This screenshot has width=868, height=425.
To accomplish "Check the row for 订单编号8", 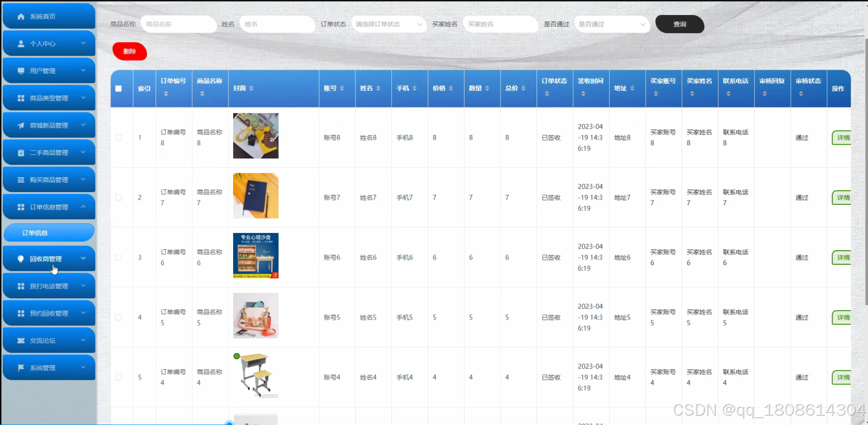I will [118, 138].
